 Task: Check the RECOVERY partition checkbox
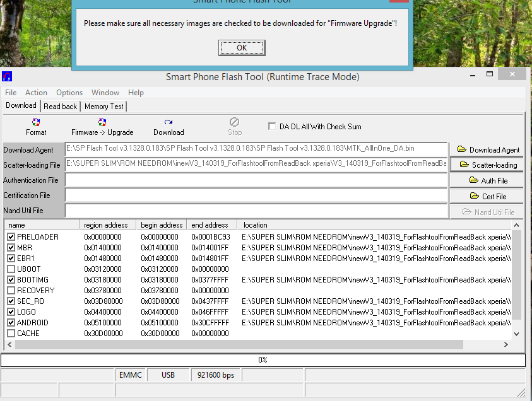11,291
